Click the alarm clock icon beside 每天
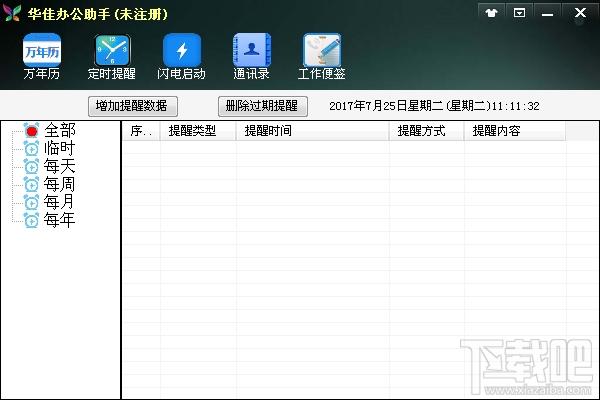The width and height of the screenshot is (600, 400). (x=31, y=166)
